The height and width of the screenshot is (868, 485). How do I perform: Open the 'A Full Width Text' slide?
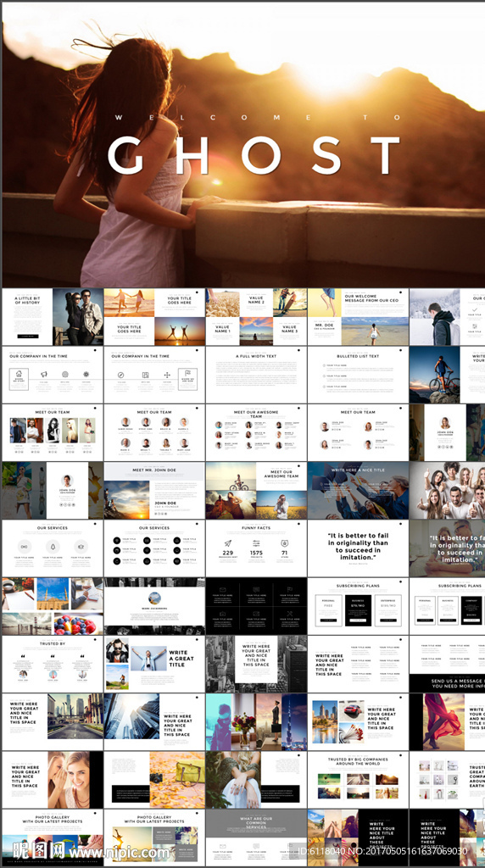pos(256,375)
